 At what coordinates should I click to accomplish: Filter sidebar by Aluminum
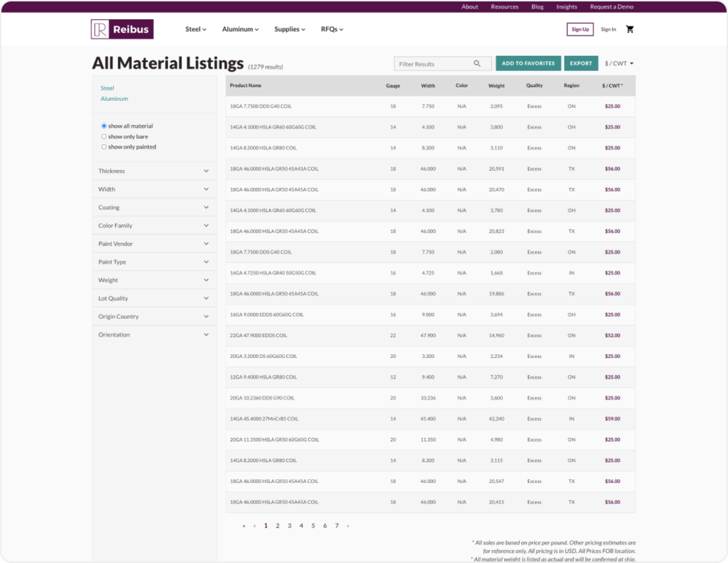point(114,99)
